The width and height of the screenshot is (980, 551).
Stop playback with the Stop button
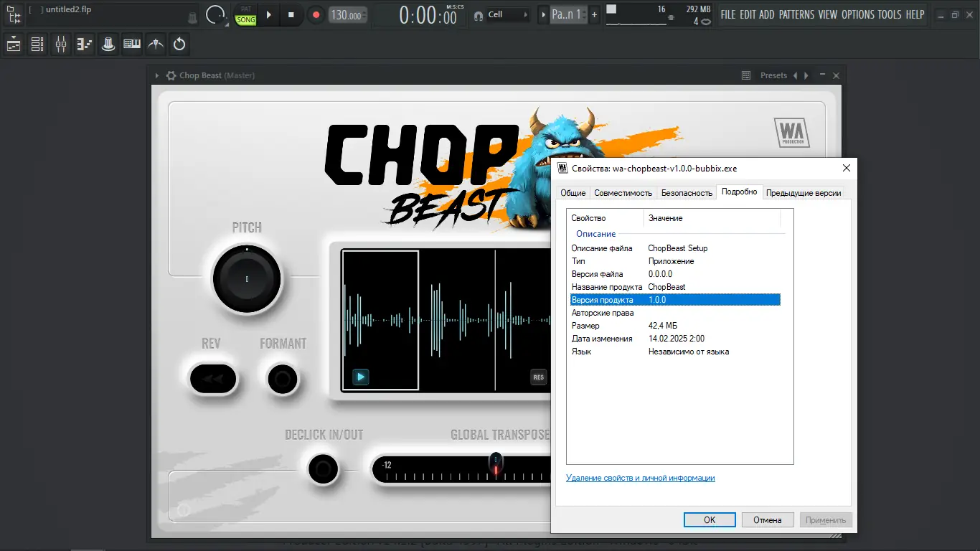291,14
